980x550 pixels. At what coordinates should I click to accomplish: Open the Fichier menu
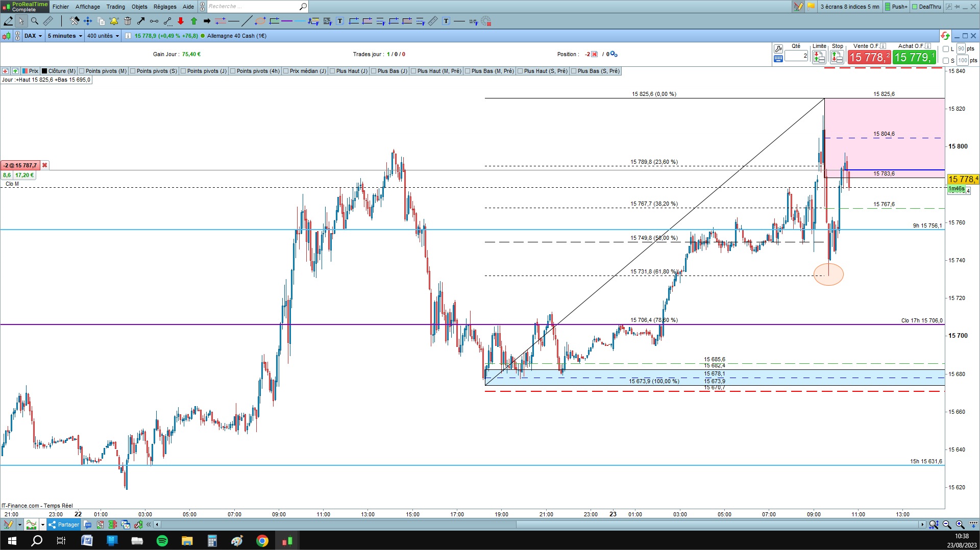[61, 7]
